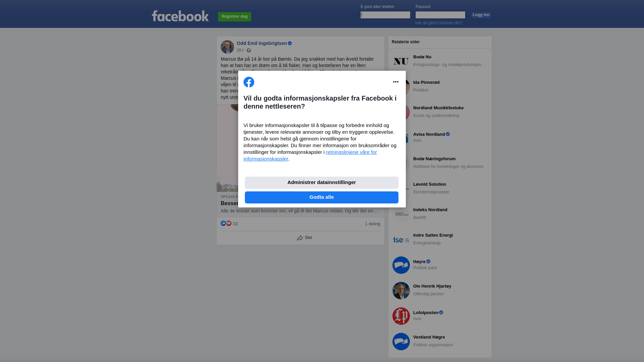Click the Logg inn button

(481, 15)
